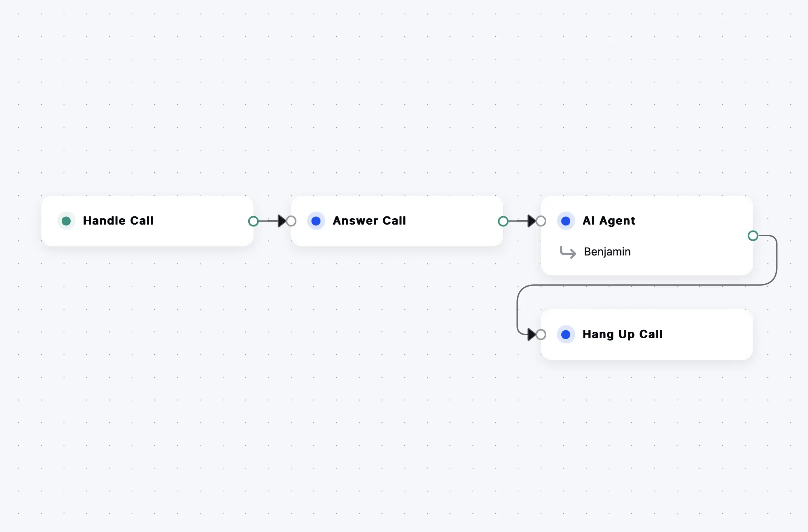Click the output port of AI Agent
The height and width of the screenshot is (532, 808).
(x=753, y=236)
